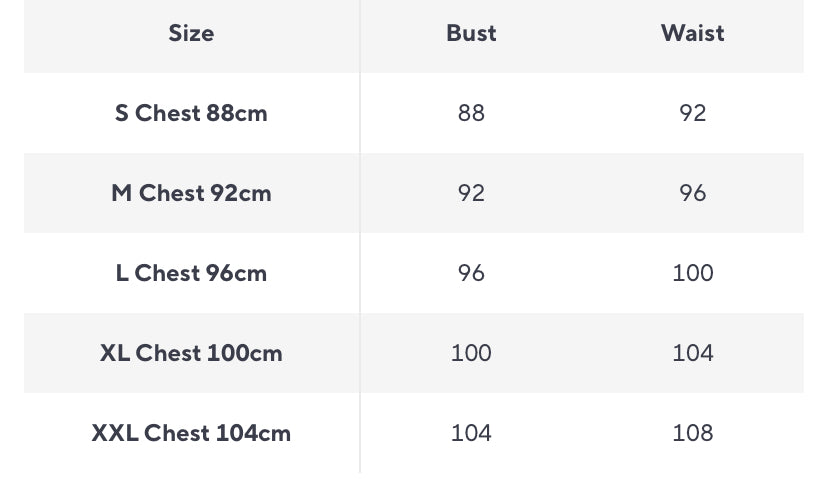This screenshot has width=828, height=482.
Task: Click the Waist value 100 for size L
Action: point(692,273)
